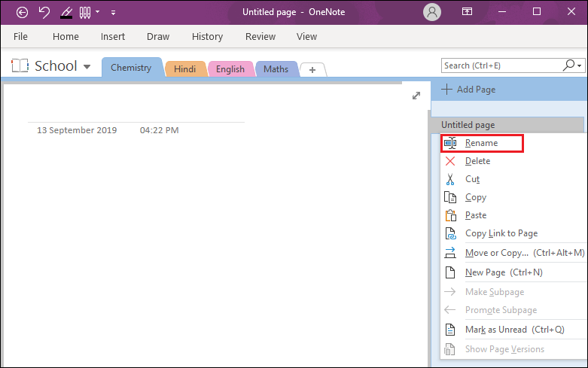Click the School notebook icon
Screen dimensions: 588x368
point(20,65)
